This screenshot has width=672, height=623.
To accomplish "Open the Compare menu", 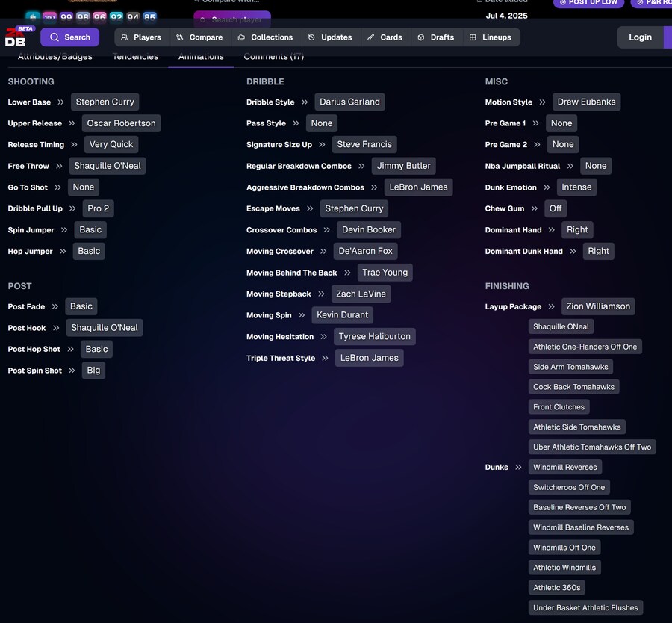I will 199,37.
